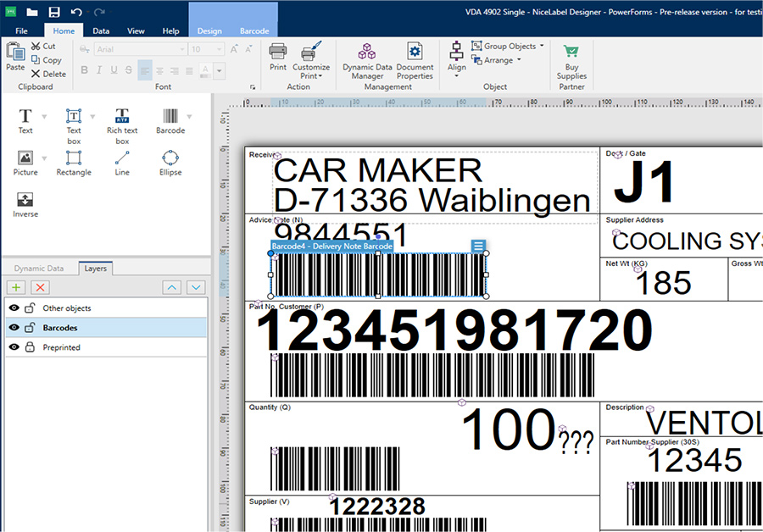Switch to the Design tab
This screenshot has height=532, width=763.
pos(209,30)
